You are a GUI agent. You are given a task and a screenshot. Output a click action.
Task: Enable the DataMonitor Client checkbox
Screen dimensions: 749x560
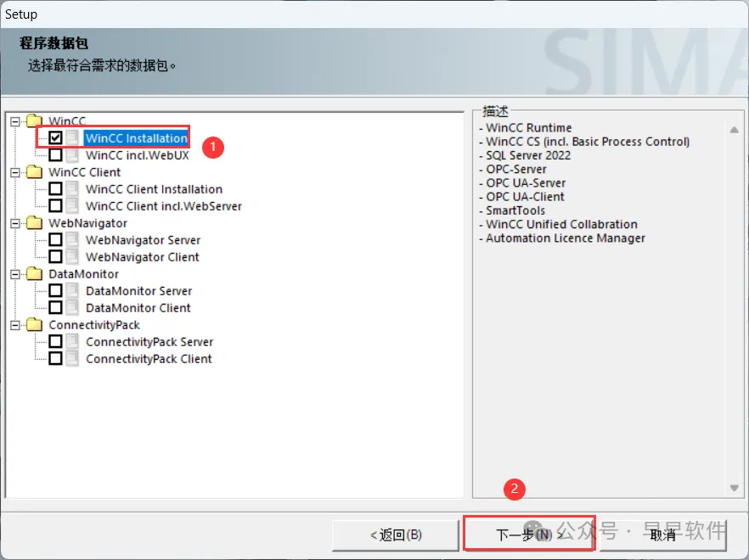point(55,307)
